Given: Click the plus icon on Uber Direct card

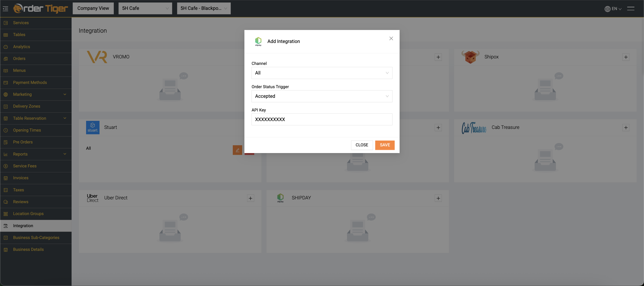Looking at the screenshot, I should point(250,198).
